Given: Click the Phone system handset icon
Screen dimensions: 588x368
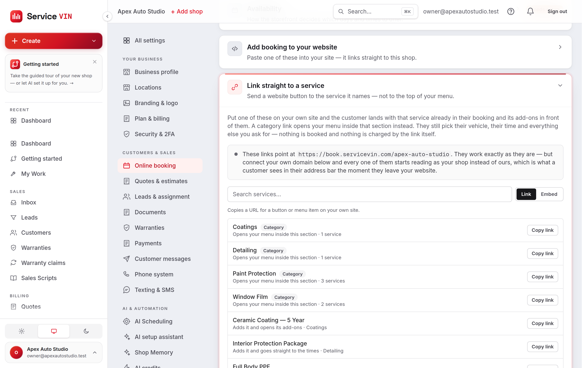Looking at the screenshot, I should (x=127, y=274).
